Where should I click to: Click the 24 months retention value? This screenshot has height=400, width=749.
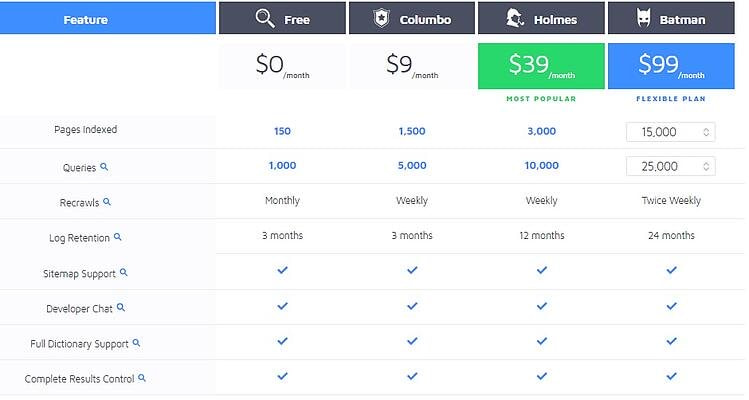click(671, 235)
